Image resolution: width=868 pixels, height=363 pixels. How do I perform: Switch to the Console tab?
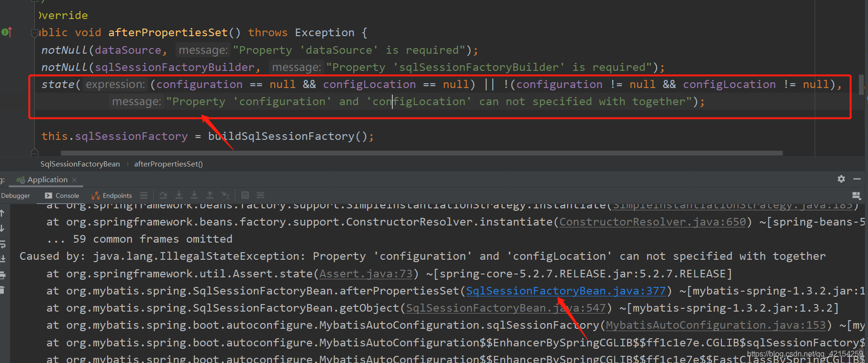coord(62,196)
